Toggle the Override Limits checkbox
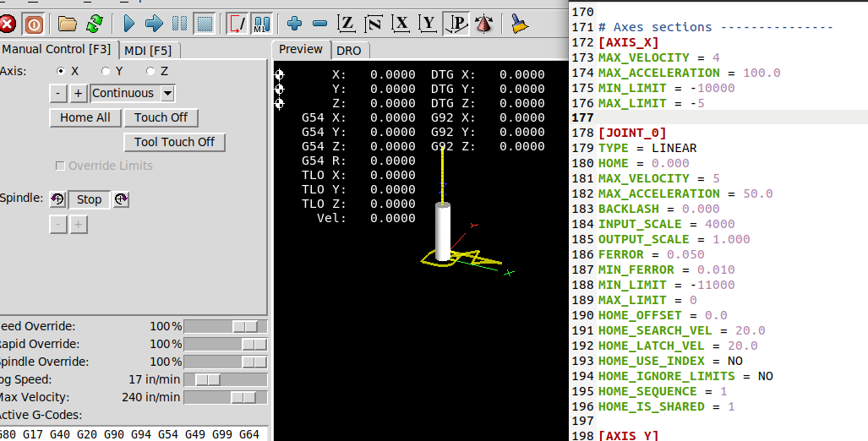Screen dimensions: 868x441 tap(60, 166)
